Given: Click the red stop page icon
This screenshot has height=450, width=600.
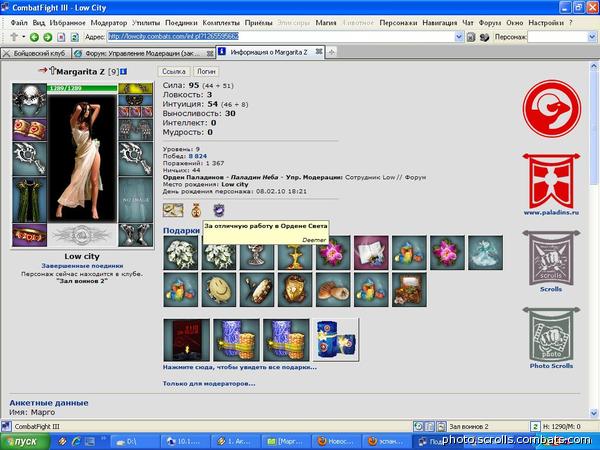Looking at the screenshot, I should pyautogui.click(x=61, y=37).
